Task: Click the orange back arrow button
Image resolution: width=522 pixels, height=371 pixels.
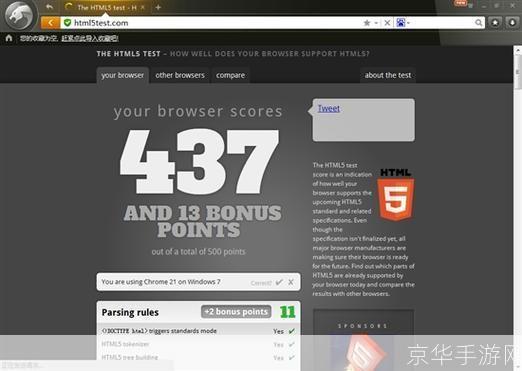Action: pyautogui.click(x=51, y=23)
